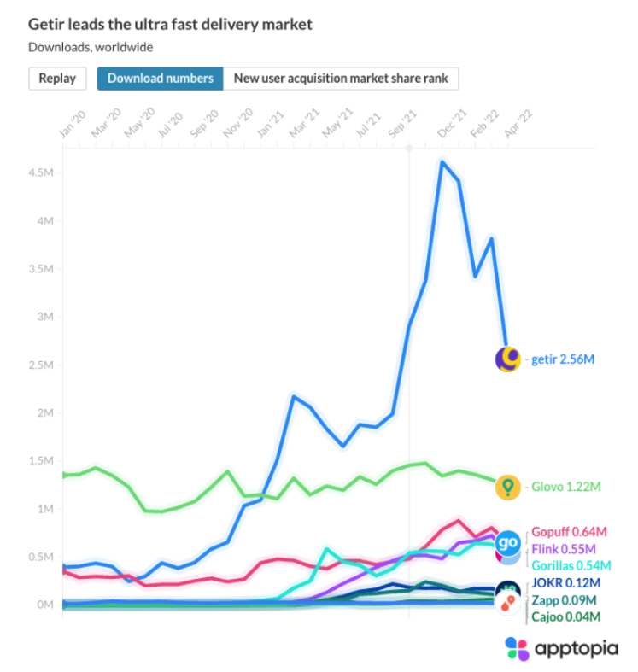Click the Zapp 0.09M label
The width and height of the screenshot is (638, 672).
click(x=564, y=600)
